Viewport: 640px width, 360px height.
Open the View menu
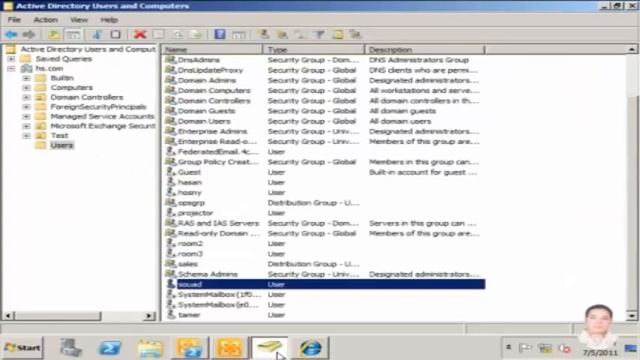[79, 20]
